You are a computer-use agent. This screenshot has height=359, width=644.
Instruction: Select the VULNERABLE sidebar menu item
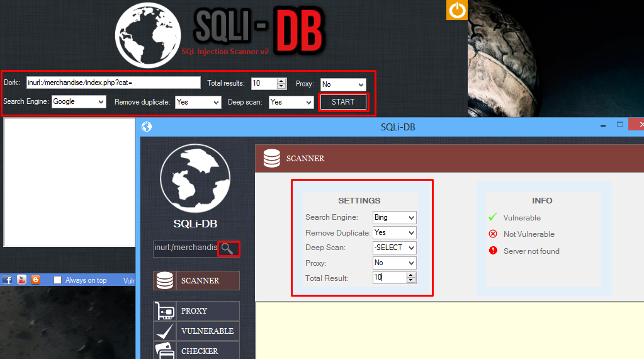point(196,331)
